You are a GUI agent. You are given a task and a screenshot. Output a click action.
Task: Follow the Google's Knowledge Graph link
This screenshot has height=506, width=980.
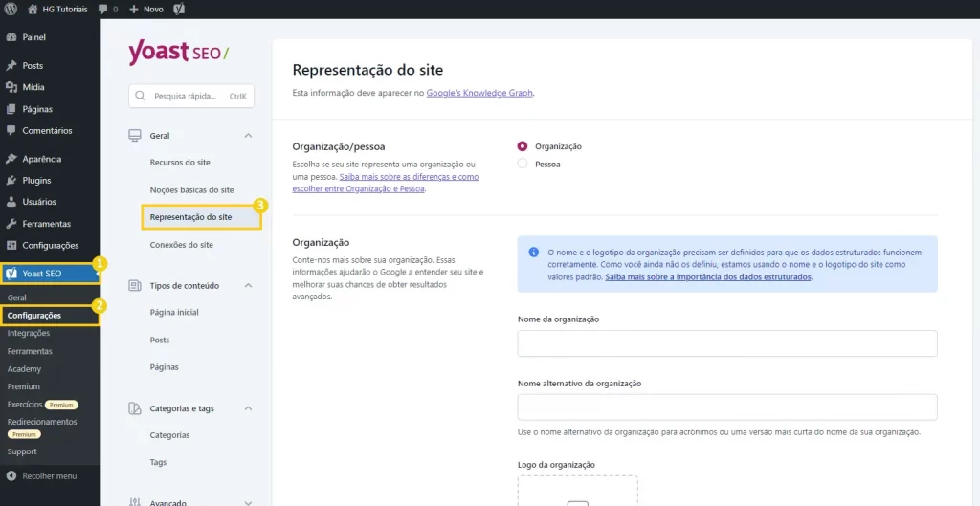coord(480,93)
